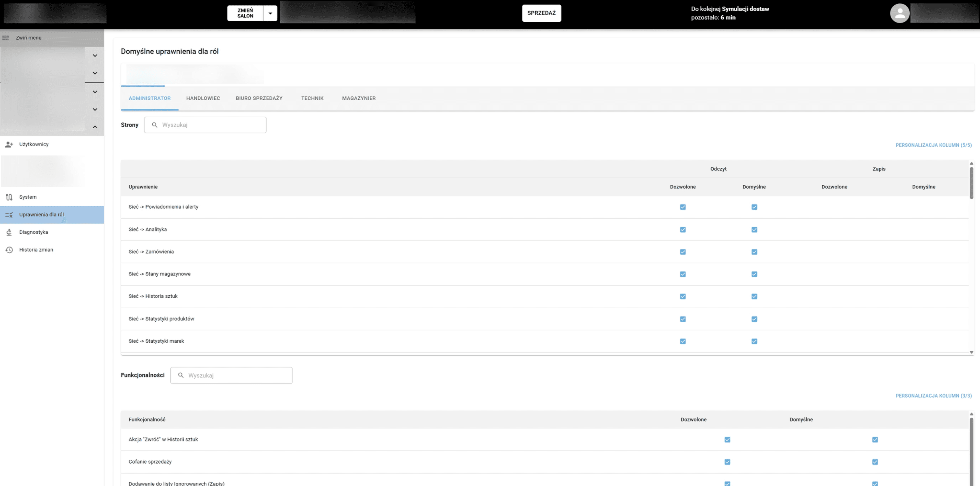Click the Strony table scroll-down arrow
Screen dimensions: 980x486
pyautogui.click(x=971, y=352)
